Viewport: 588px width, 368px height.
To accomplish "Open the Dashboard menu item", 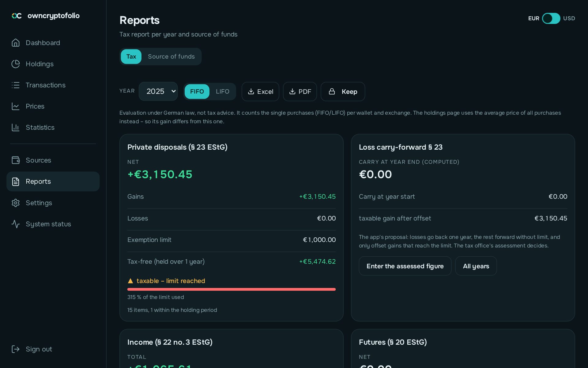I will [53, 43].
